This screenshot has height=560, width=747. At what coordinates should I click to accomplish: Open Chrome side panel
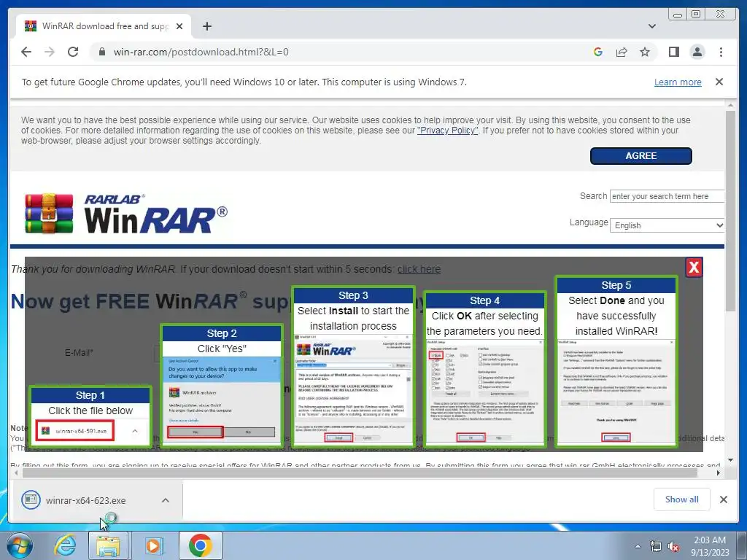coord(673,52)
